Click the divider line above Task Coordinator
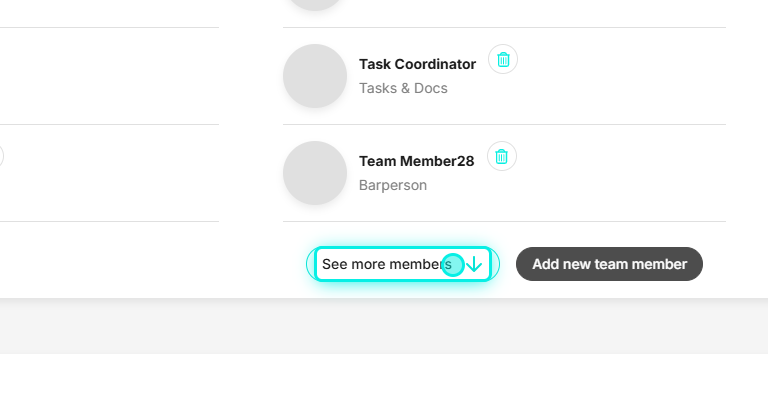768x396 pixels. (504, 27)
